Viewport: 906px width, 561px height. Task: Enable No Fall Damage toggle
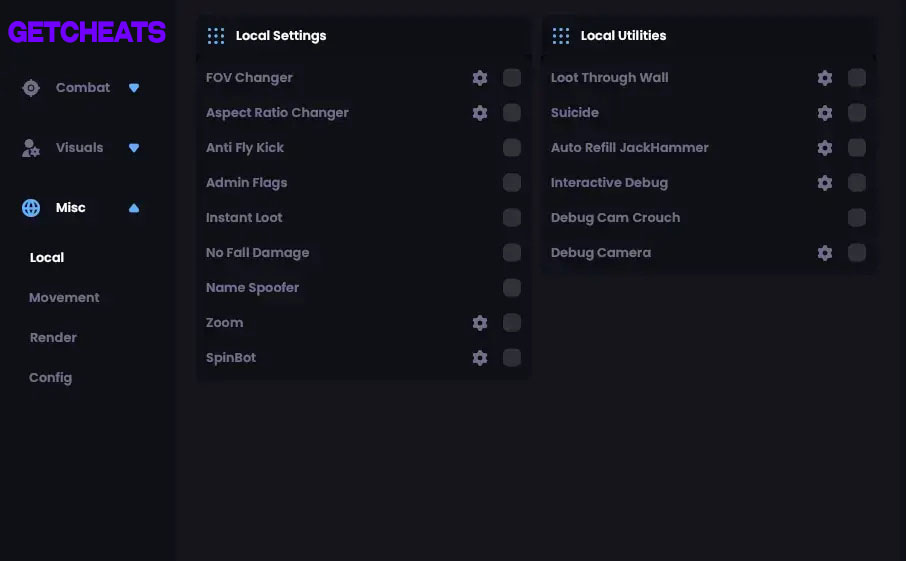[511, 252]
